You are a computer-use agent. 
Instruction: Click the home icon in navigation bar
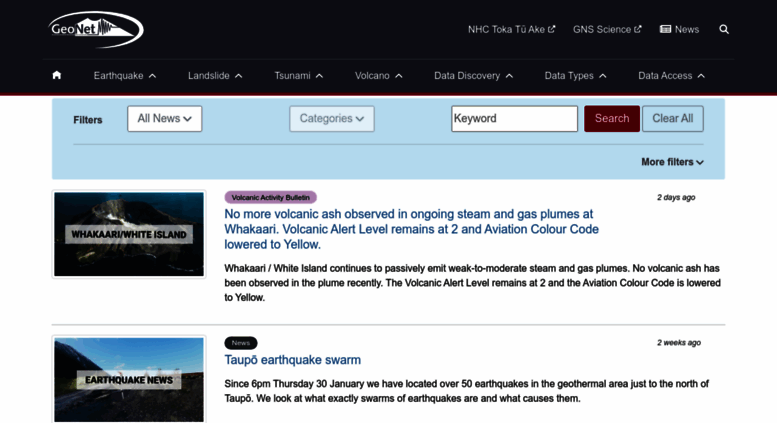[x=56, y=75]
